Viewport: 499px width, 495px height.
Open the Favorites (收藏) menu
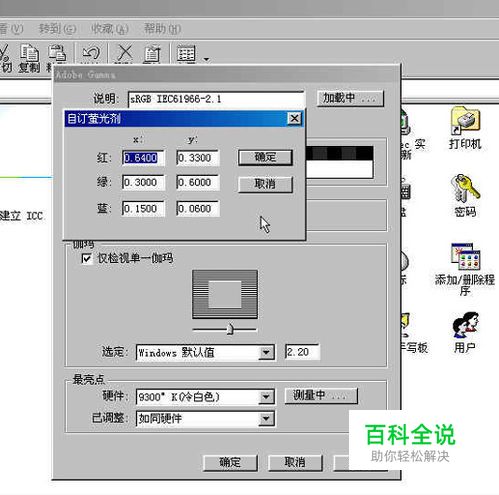click(x=109, y=29)
